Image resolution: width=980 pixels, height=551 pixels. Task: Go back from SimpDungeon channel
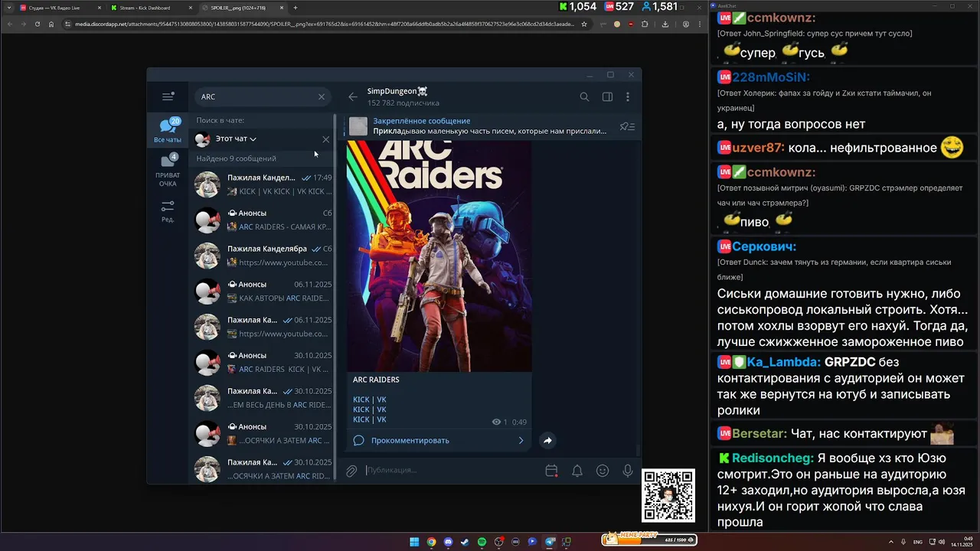click(352, 96)
